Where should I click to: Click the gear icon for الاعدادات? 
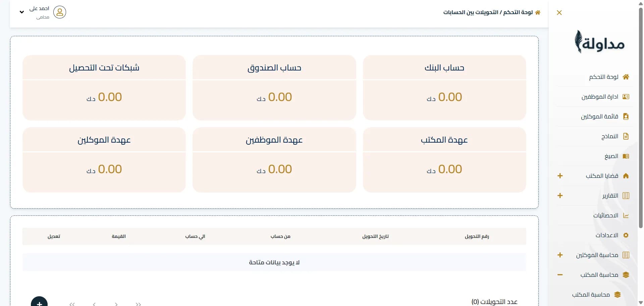click(626, 235)
